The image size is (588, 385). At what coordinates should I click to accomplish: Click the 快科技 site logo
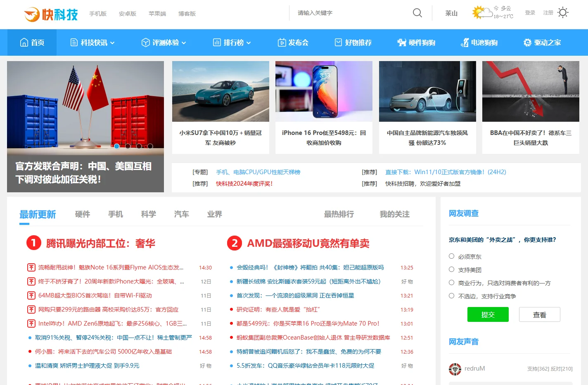tap(51, 14)
